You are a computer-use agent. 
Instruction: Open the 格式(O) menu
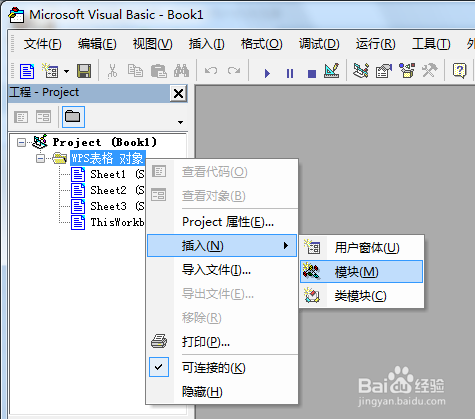pos(262,44)
